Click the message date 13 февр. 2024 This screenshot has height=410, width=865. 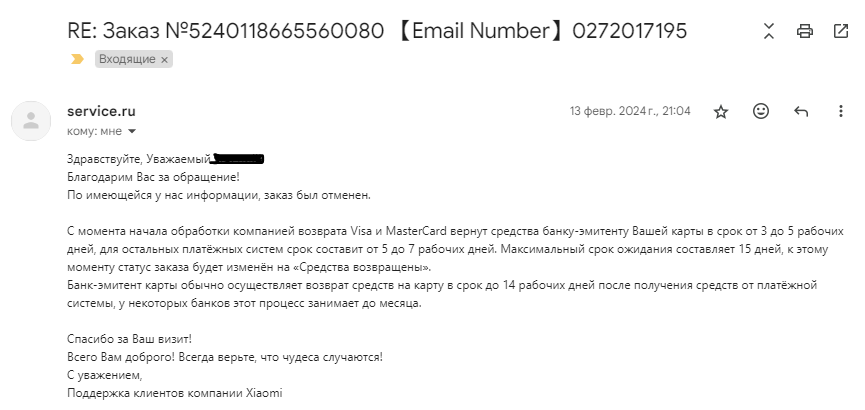point(630,112)
